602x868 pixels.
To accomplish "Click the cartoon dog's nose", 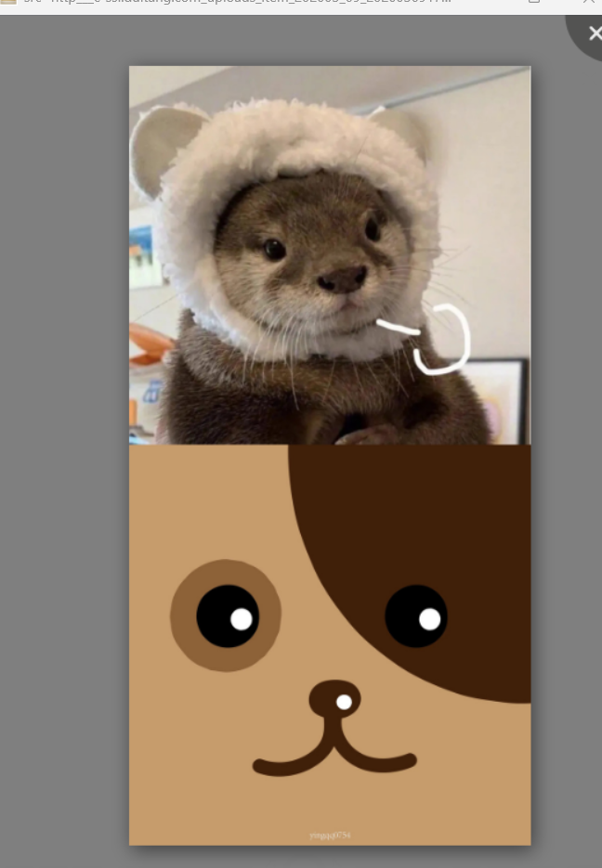I will [334, 698].
